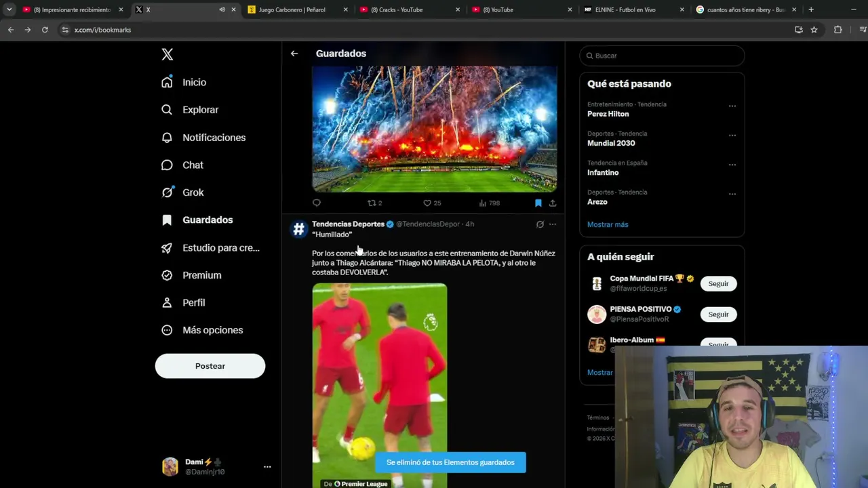Repost the fireworks post with 2 reposts
868x488 pixels.
click(374, 203)
